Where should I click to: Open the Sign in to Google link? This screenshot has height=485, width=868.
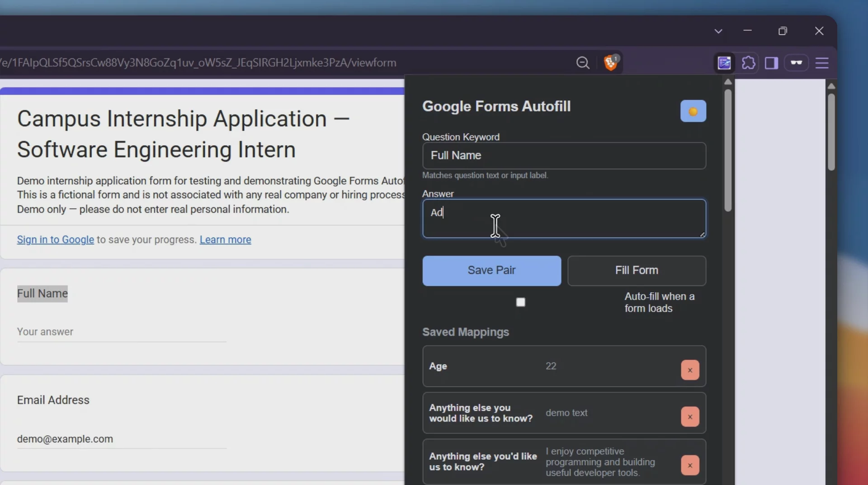[56, 240]
